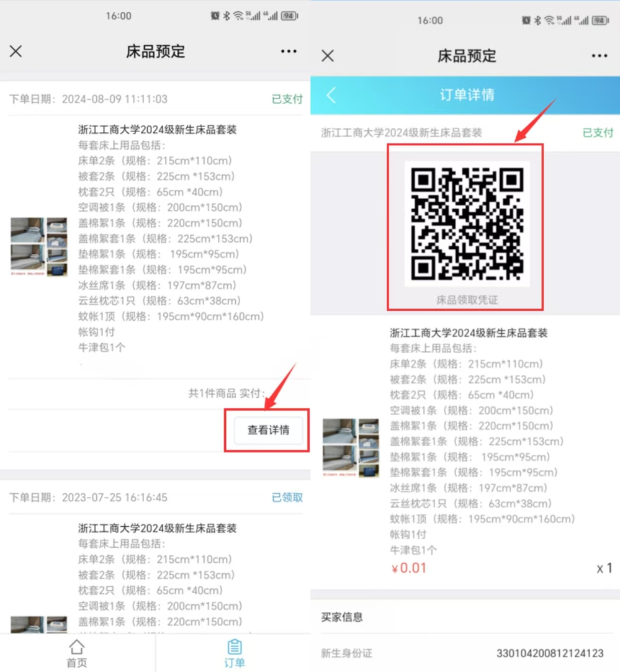Screen dimensions: 620x672
Task: Tap product title in the 2024-08-09 order card
Action: point(158,130)
